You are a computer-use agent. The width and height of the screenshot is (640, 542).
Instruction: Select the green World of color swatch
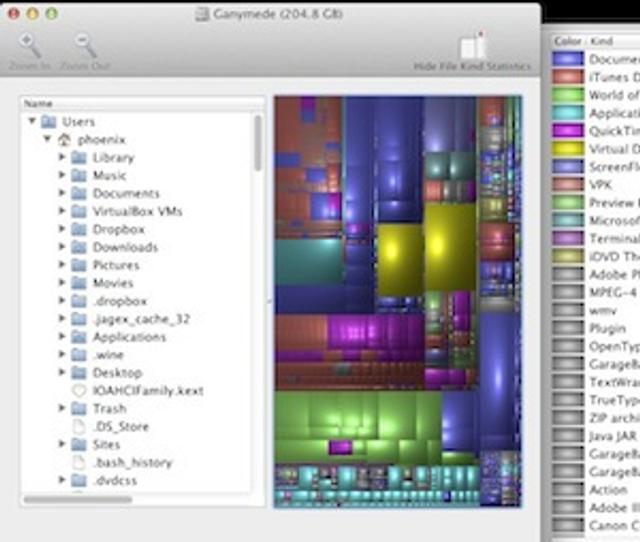tap(568, 95)
